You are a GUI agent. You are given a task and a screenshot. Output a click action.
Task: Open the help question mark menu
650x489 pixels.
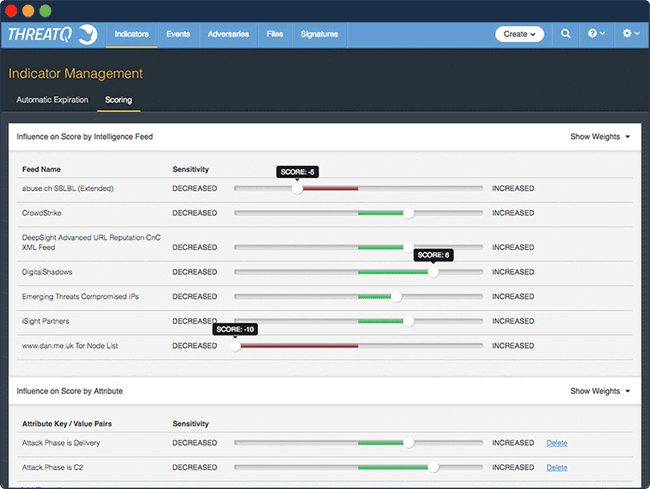596,34
